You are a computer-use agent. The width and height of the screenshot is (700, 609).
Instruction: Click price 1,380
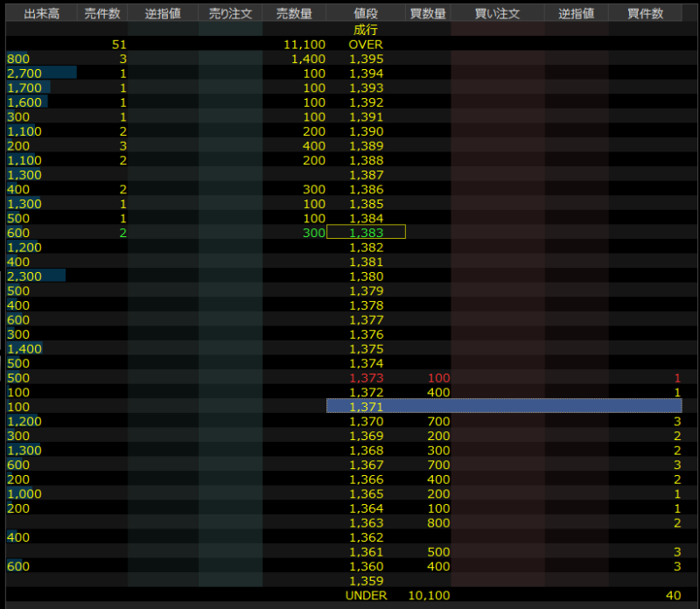click(366, 276)
